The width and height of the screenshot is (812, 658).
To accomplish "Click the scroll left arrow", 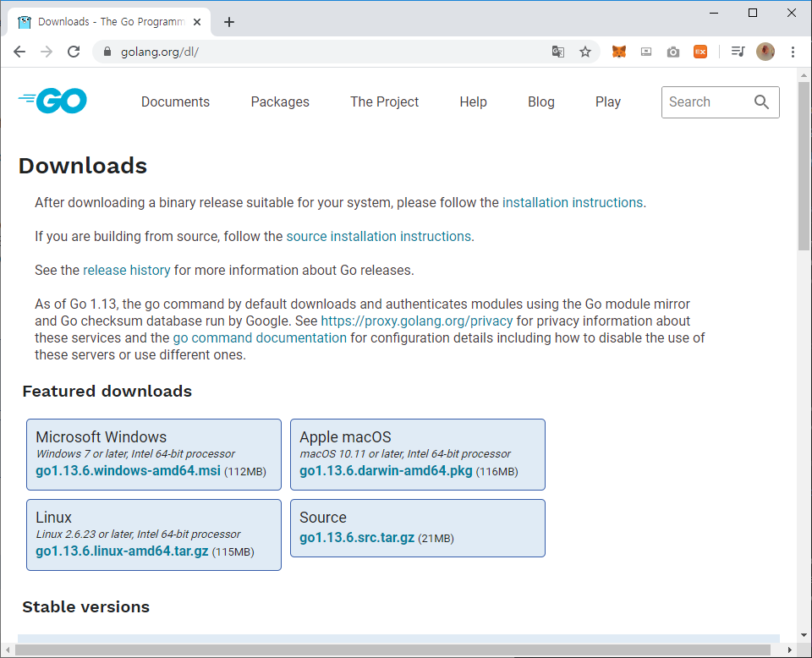I will click(8, 650).
